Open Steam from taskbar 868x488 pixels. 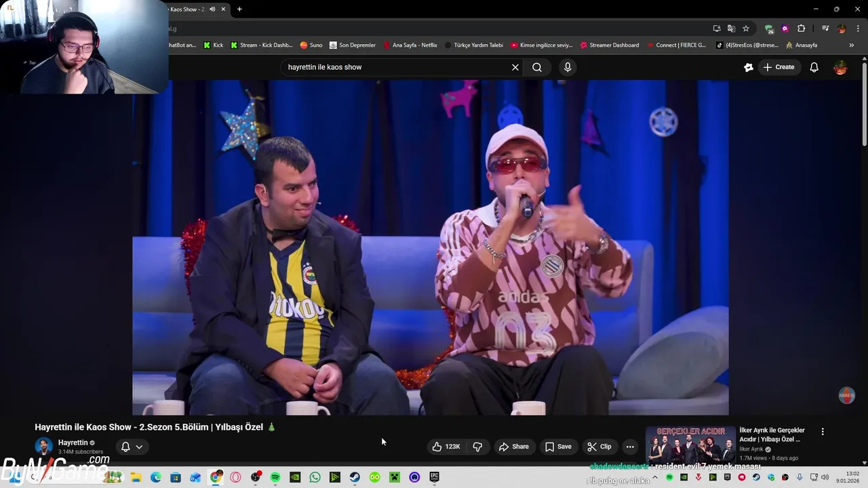pyautogui.click(x=355, y=477)
